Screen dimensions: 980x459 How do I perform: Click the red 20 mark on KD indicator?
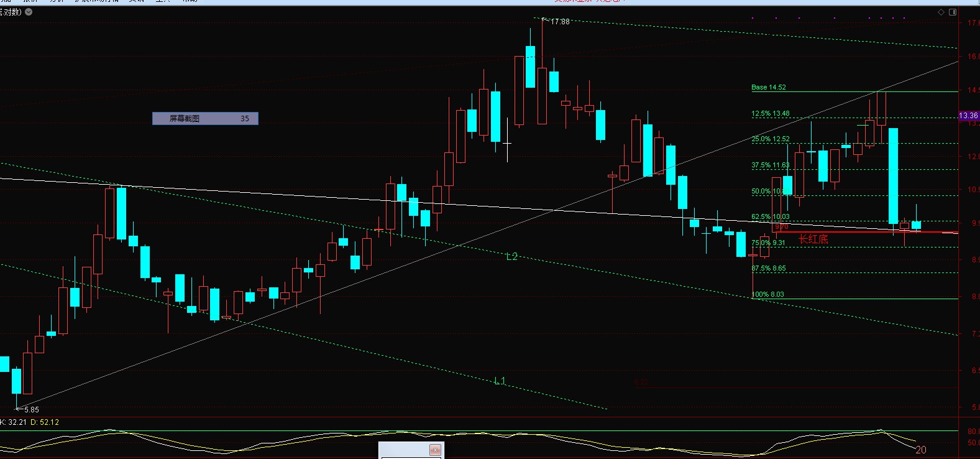pos(921,450)
